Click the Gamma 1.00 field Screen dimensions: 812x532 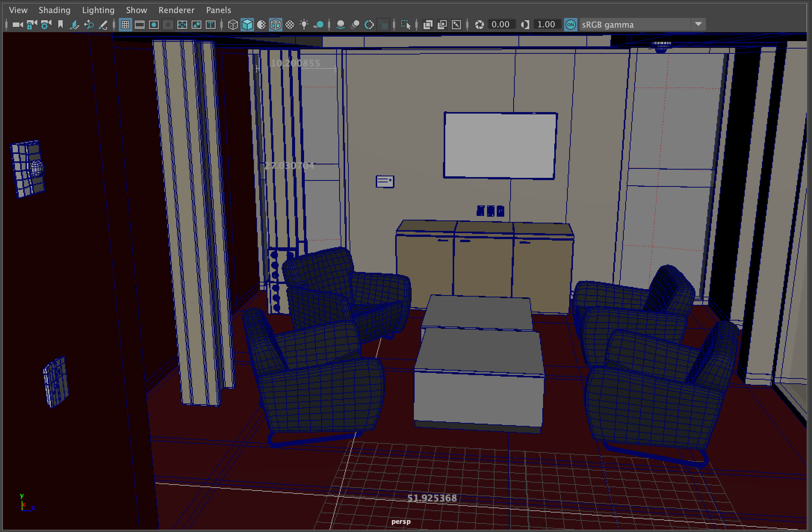[x=546, y=25]
